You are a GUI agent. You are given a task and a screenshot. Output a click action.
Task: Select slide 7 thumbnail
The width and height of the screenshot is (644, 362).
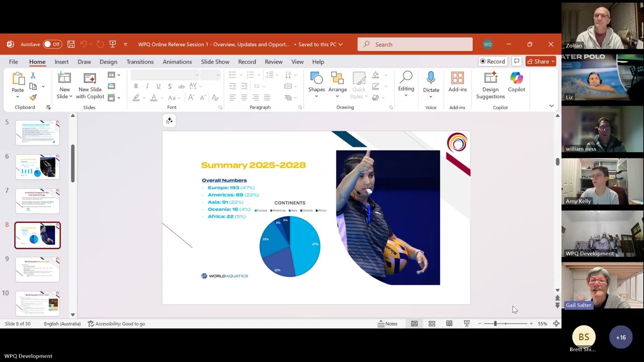tap(37, 201)
